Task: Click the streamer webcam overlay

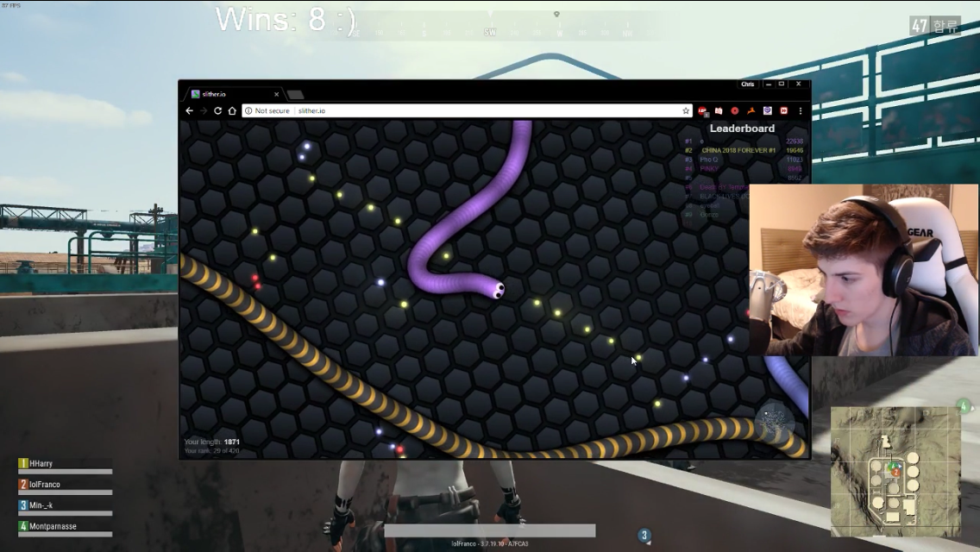Action: [864, 270]
